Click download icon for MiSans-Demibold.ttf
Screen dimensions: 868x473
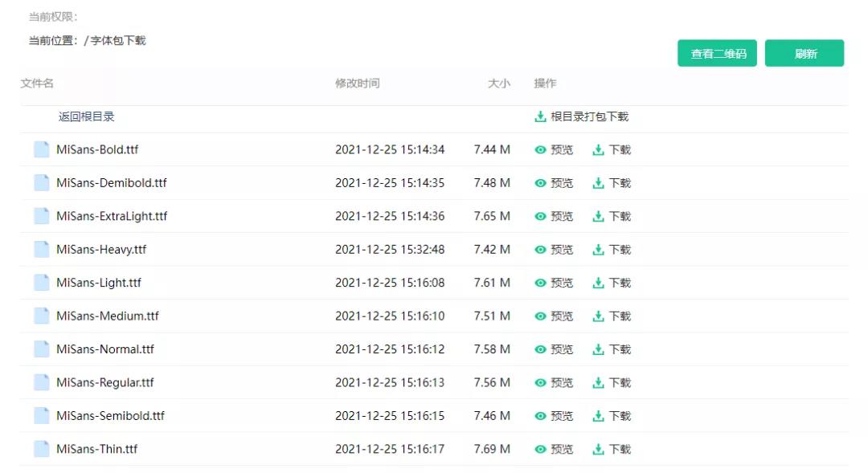598,183
